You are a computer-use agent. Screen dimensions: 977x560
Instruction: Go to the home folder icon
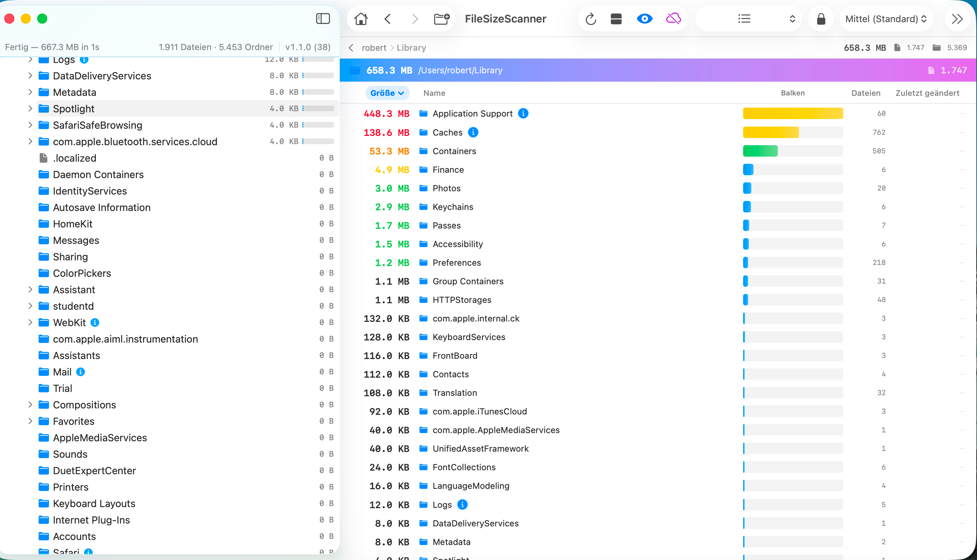coord(361,19)
